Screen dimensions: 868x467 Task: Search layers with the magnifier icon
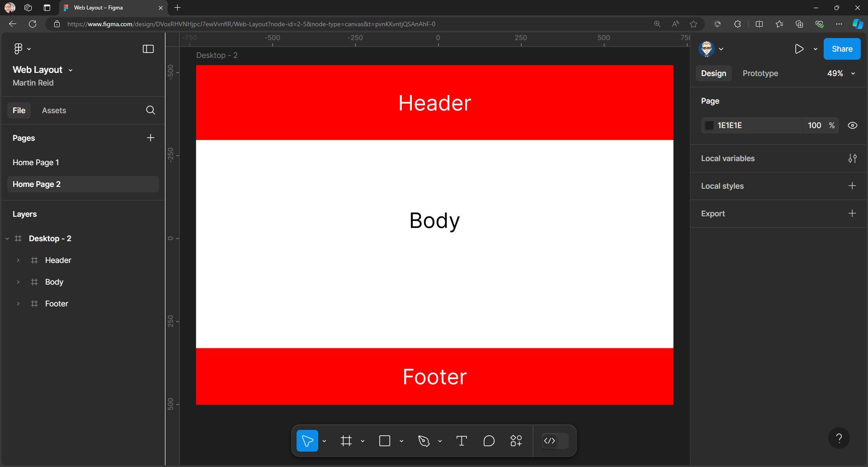point(151,110)
